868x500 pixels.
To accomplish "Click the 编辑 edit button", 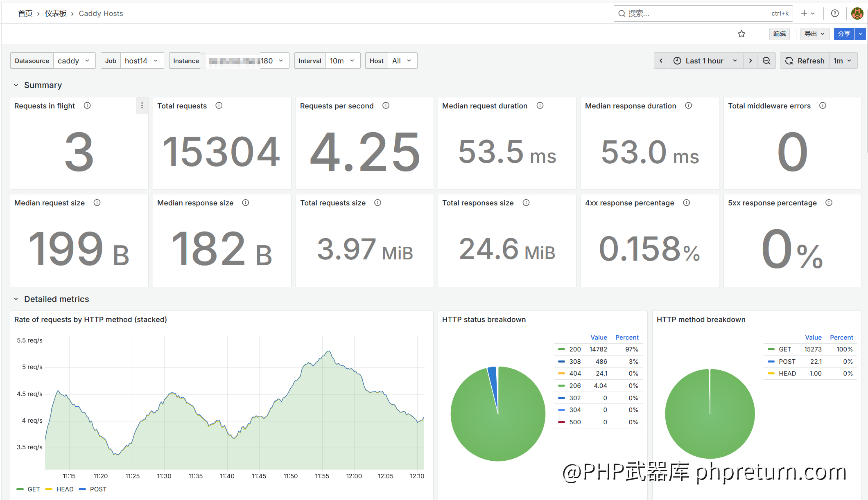I will [x=779, y=34].
